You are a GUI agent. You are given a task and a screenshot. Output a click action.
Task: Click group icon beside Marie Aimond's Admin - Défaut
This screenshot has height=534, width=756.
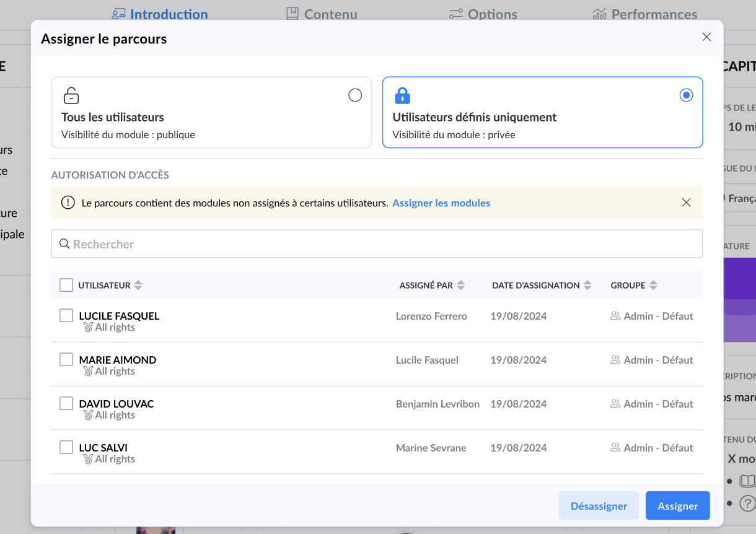(615, 360)
